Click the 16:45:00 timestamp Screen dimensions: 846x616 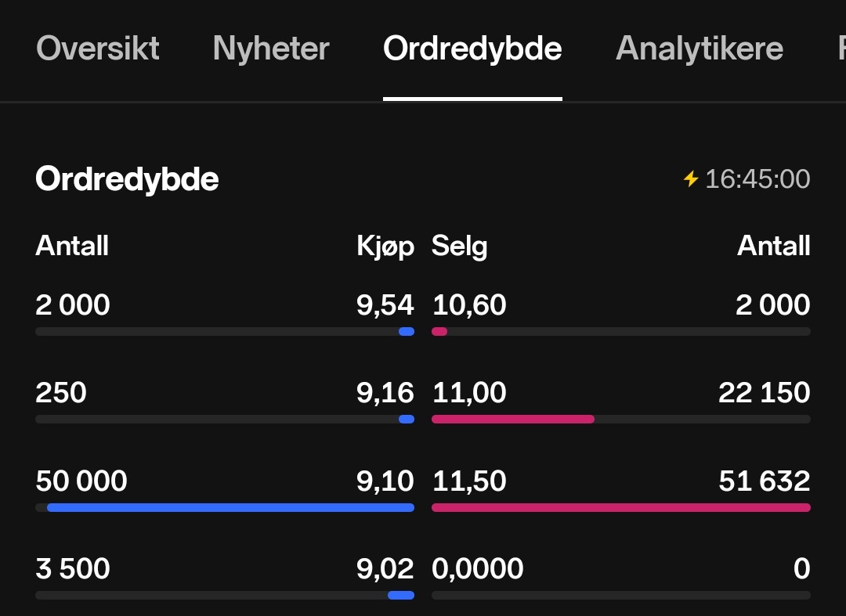(757, 179)
